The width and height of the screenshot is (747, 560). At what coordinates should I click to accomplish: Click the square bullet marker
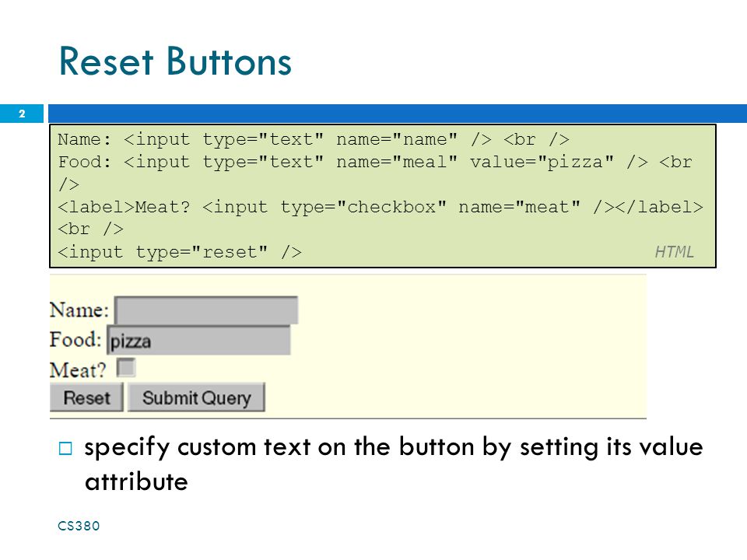coord(65,448)
